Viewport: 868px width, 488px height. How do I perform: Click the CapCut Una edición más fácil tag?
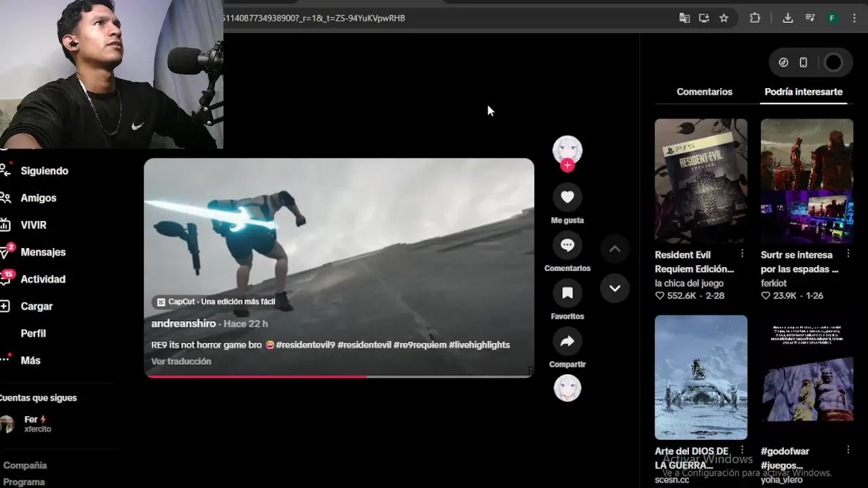tap(216, 302)
